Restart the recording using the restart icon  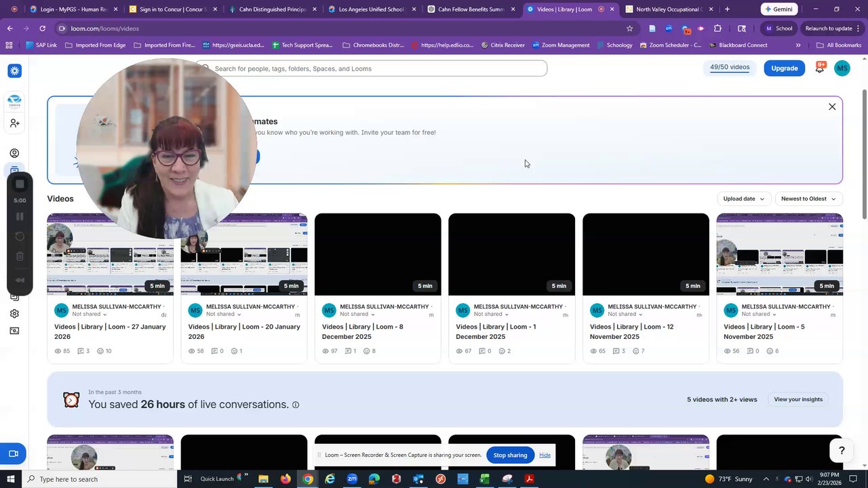click(x=20, y=237)
